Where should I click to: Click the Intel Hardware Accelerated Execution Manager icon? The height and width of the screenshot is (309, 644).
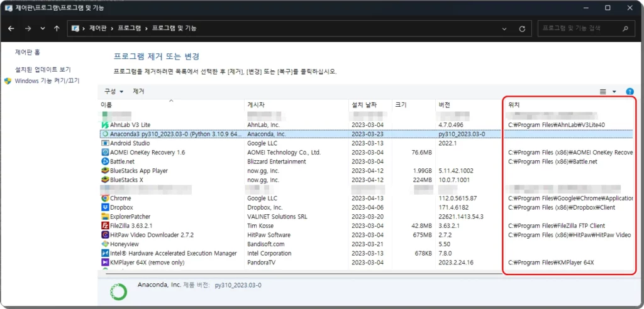click(x=105, y=253)
